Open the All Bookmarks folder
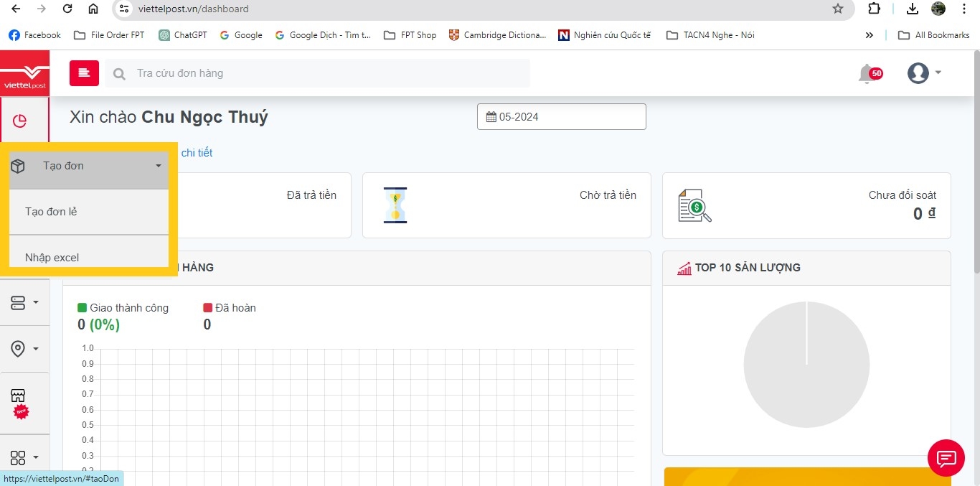Viewport: 980px width, 486px height. pos(935,35)
